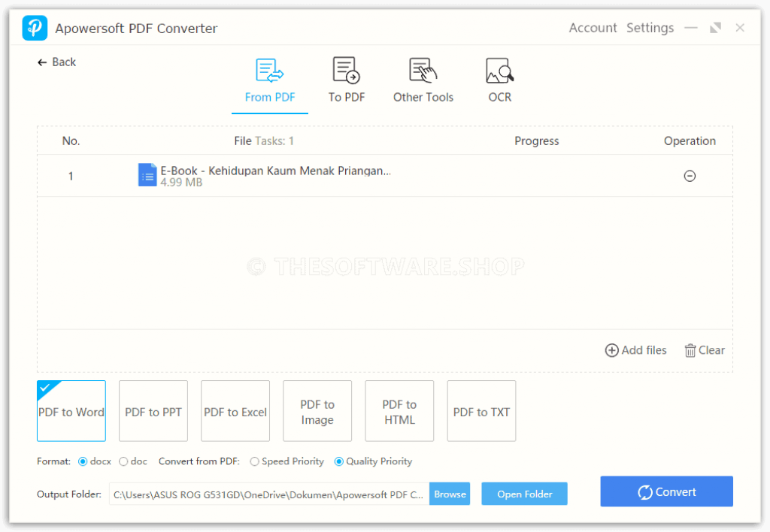The width and height of the screenshot is (770, 532).
Task: Select the PDF to Word conversion
Action: [x=71, y=411]
